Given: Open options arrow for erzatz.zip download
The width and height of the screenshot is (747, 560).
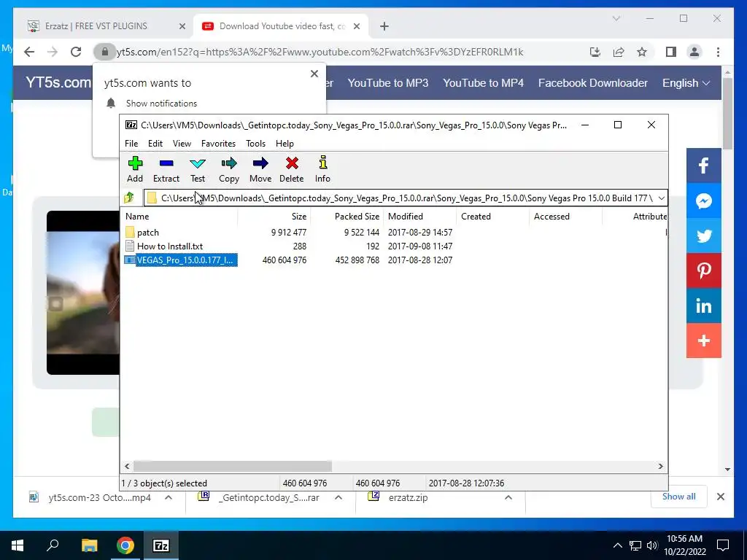Looking at the screenshot, I should click(x=508, y=497).
